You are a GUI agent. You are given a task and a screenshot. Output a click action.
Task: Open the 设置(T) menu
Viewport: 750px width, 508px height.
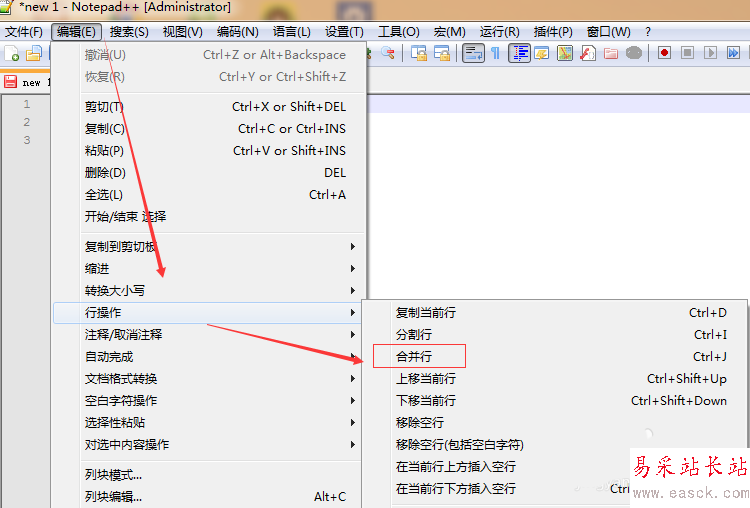point(344,32)
